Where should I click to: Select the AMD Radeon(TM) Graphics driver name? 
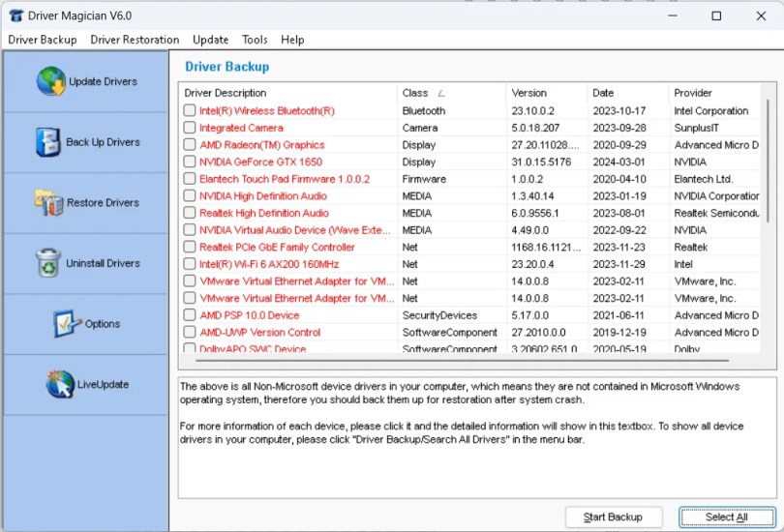pos(262,145)
